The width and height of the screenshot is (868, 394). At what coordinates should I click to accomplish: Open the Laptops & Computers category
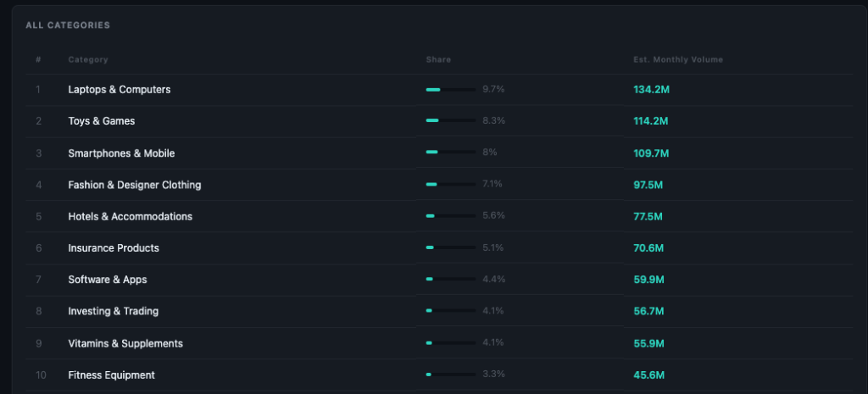click(x=120, y=90)
